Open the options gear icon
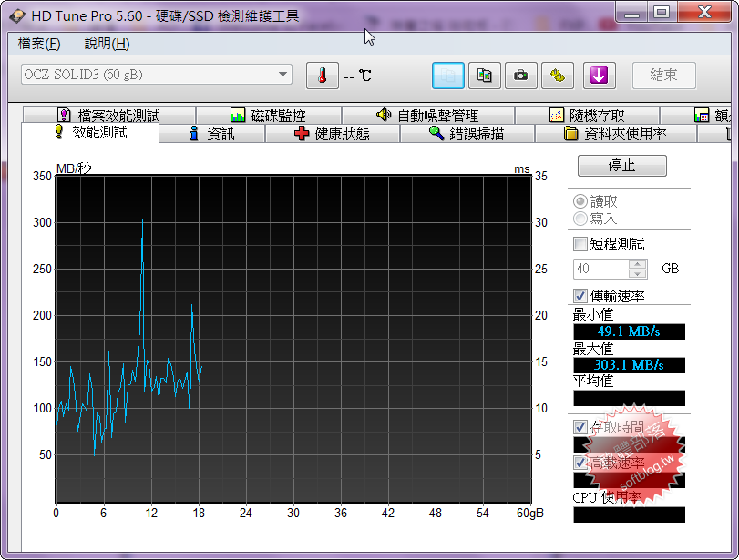Viewport: 739px width, 560px height. (x=558, y=76)
